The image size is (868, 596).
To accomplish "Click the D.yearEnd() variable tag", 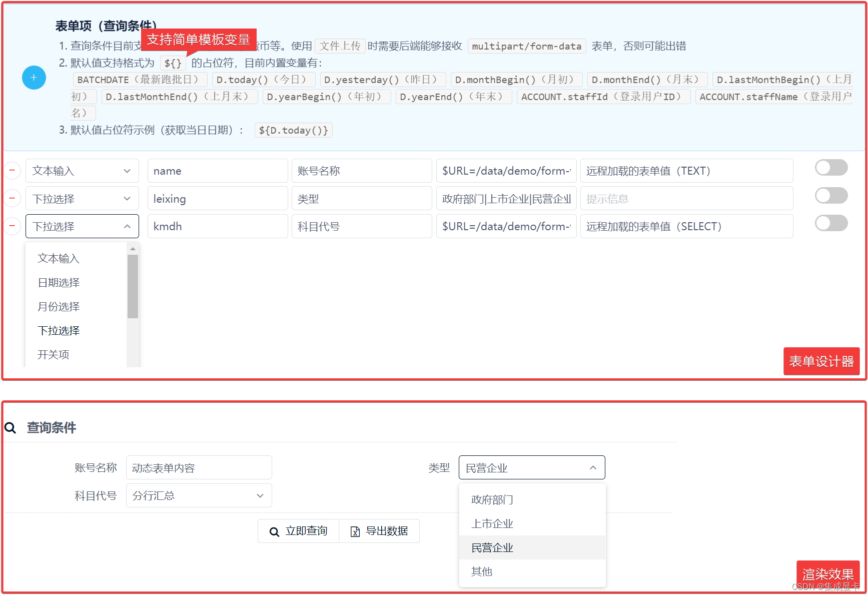I will (454, 97).
